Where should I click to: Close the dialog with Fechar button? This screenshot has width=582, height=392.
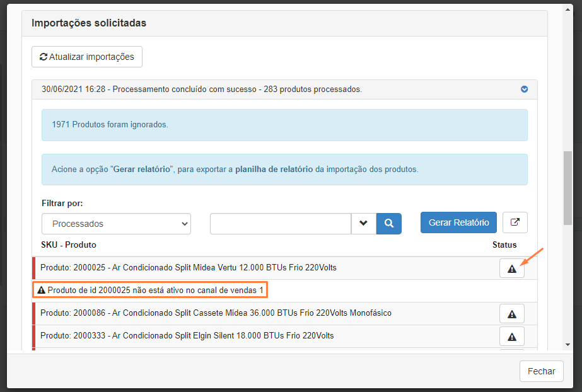[541, 371]
